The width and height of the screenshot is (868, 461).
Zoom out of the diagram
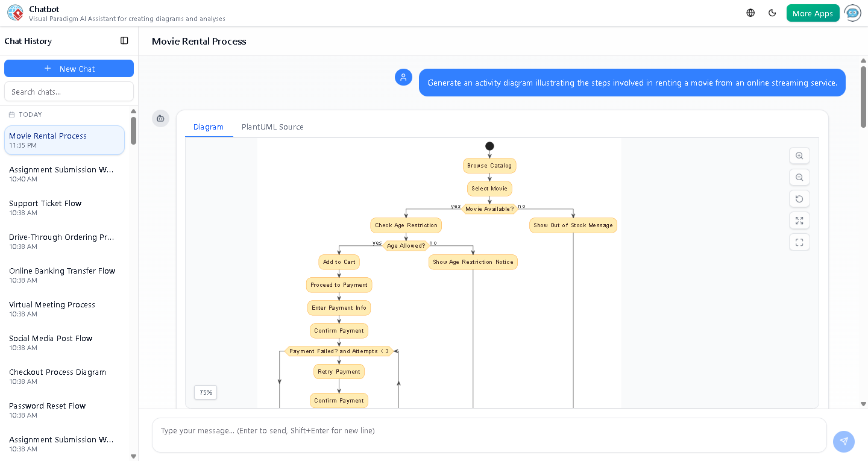(x=799, y=177)
